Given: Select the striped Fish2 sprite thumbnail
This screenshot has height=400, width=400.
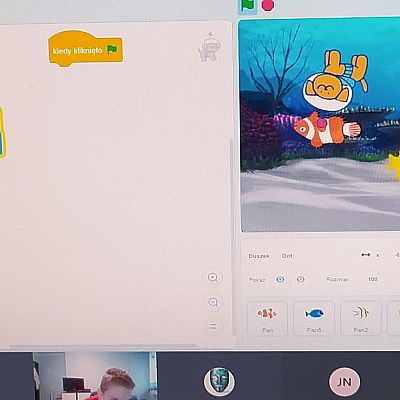Looking at the screenshot, I should pos(361,318).
